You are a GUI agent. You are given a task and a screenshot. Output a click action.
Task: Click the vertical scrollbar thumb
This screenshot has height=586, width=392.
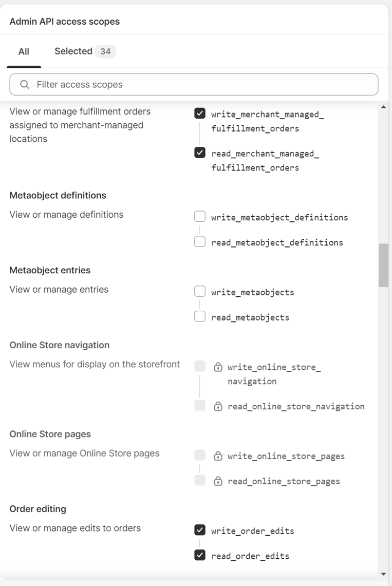point(383,266)
